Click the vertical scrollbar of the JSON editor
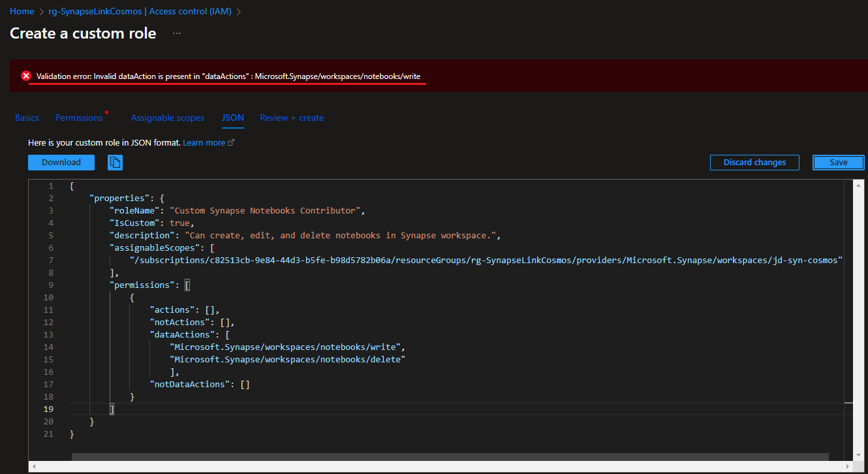The height and width of the screenshot is (474, 868). pyautogui.click(x=860, y=294)
